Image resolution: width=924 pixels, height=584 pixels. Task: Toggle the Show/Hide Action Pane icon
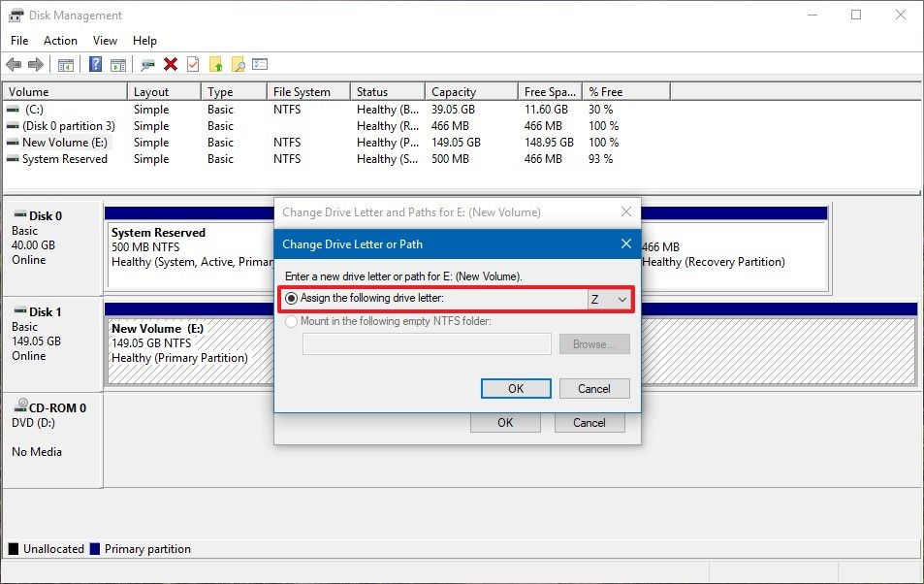[x=117, y=64]
